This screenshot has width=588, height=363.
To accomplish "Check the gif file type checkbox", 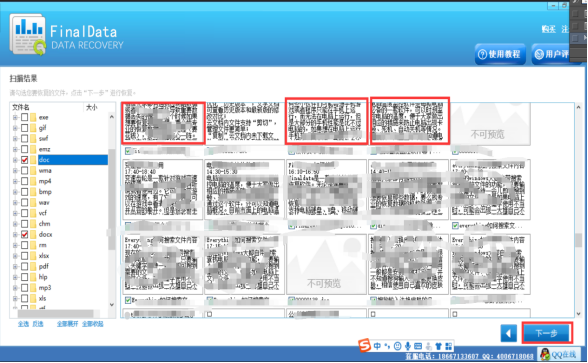I will click(x=24, y=128).
